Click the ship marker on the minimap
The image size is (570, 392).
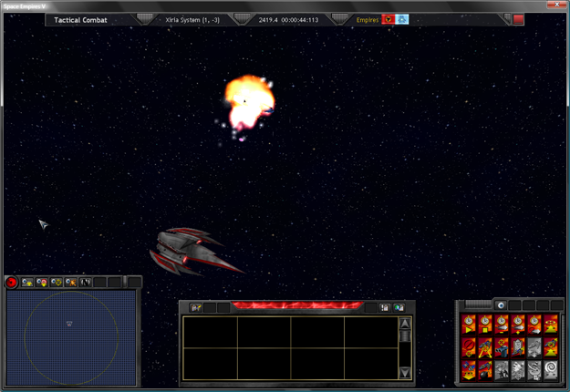tap(69, 324)
